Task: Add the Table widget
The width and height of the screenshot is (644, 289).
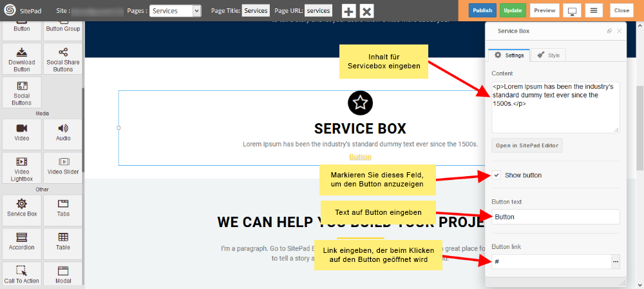Action: [x=63, y=244]
